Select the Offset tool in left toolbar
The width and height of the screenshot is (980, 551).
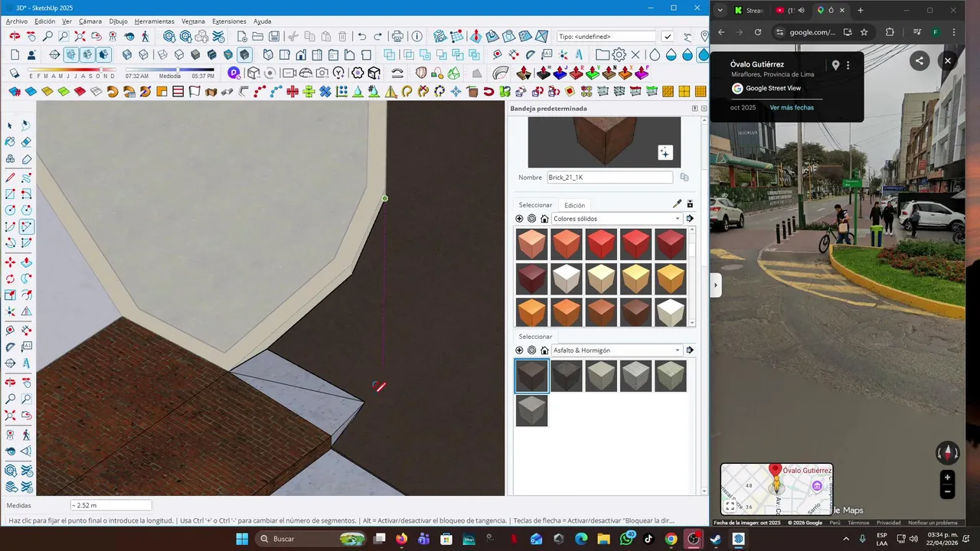click(x=27, y=295)
